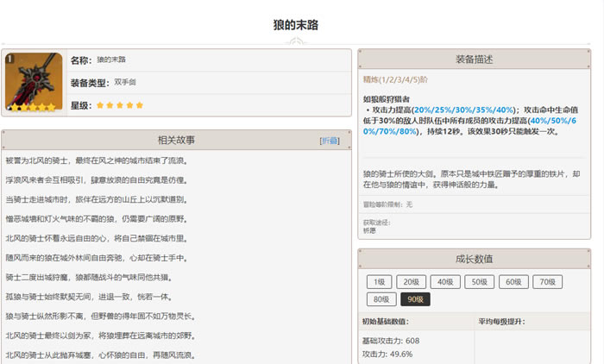Screen dimensions: 604x364
Task: Click the active 90级 level button
Action: coord(416,298)
